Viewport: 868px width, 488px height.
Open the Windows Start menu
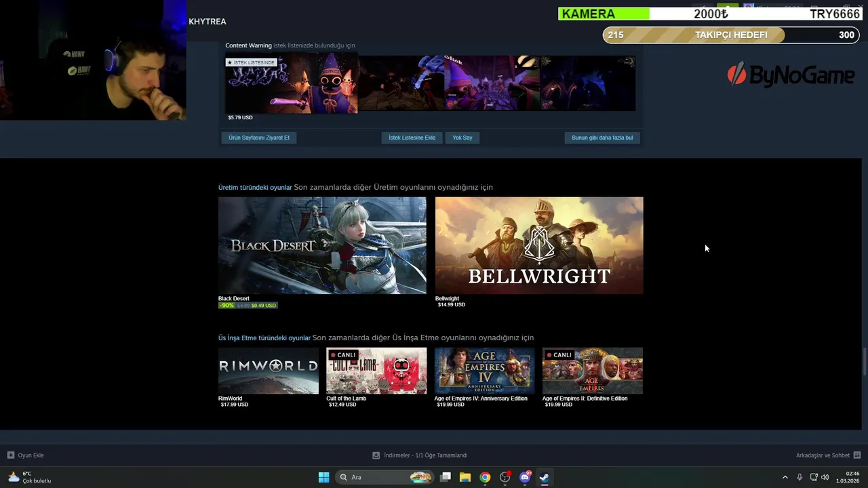[x=324, y=477]
